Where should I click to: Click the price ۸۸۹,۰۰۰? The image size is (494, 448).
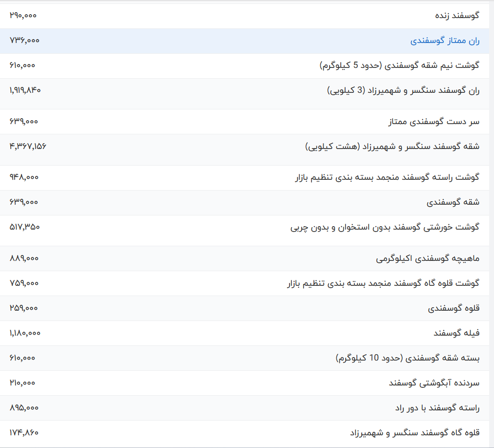click(x=24, y=258)
